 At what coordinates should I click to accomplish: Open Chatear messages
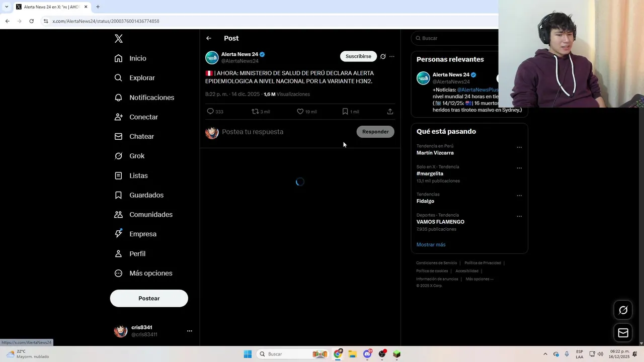(134, 136)
